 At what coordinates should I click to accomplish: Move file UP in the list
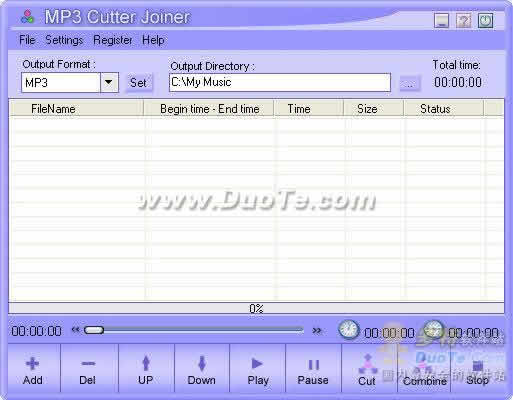tap(146, 369)
